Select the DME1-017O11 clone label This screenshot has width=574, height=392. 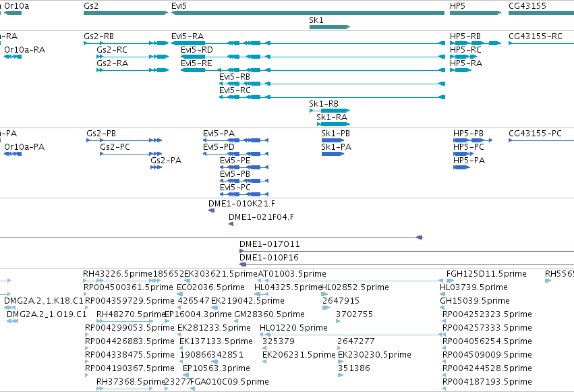point(270,244)
